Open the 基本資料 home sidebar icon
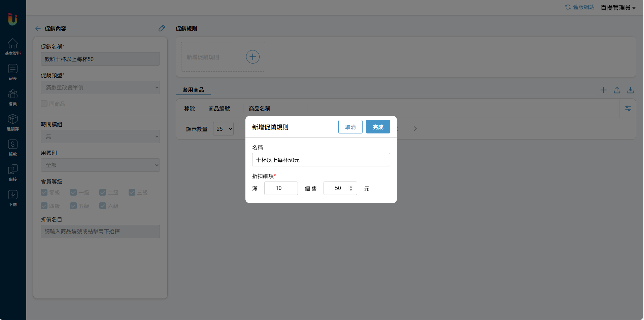This screenshot has width=644, height=320. tap(13, 46)
